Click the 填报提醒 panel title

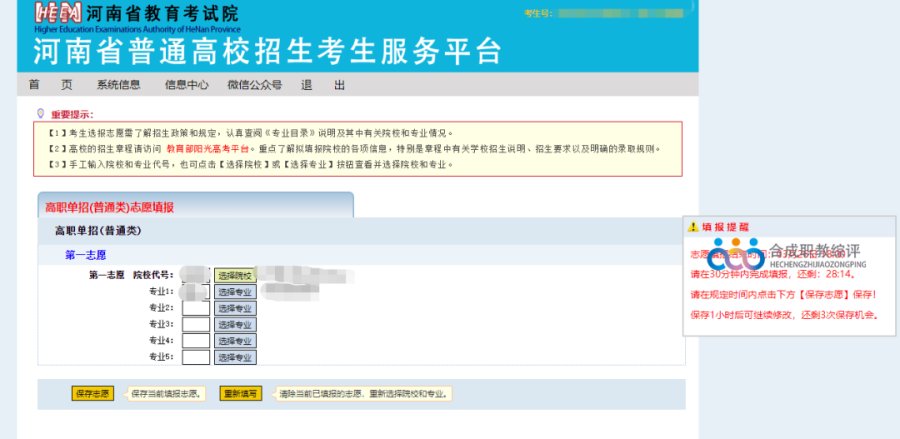coord(725,227)
